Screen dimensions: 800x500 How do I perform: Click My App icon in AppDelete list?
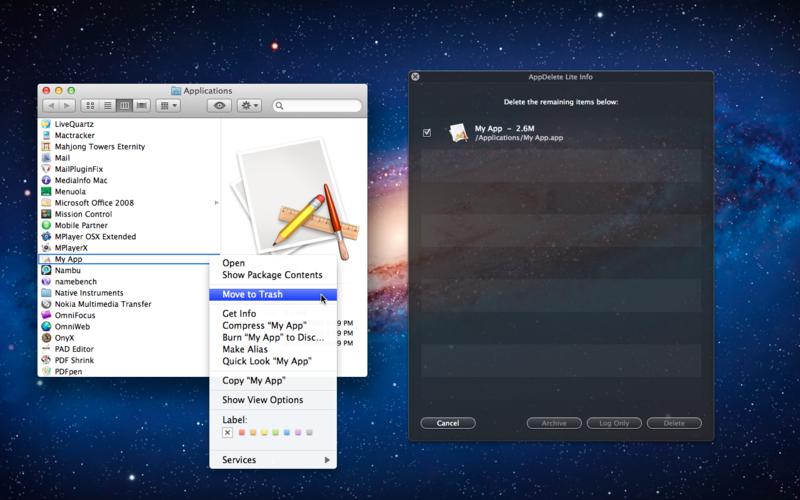point(458,133)
